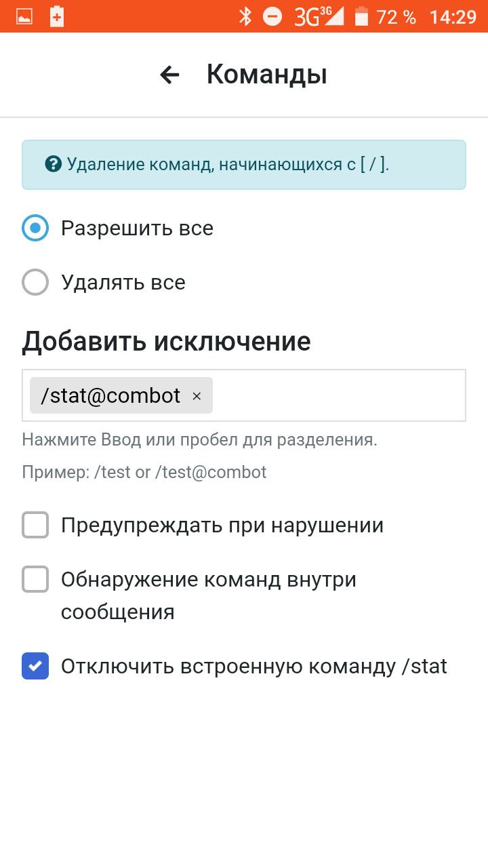Viewport: 488px width, 868px height.
Task: Tap the battery indicator icon
Action: click(362, 16)
